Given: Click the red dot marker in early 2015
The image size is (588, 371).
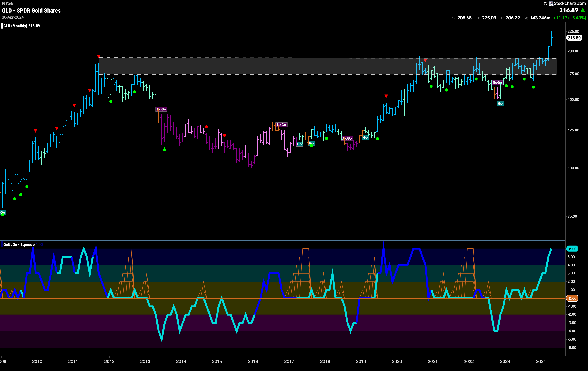Looking at the screenshot, I should [224, 135].
